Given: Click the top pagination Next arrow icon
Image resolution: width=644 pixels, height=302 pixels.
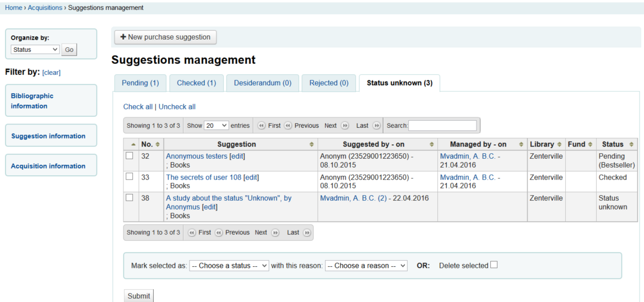Looking at the screenshot, I should pyautogui.click(x=345, y=126).
